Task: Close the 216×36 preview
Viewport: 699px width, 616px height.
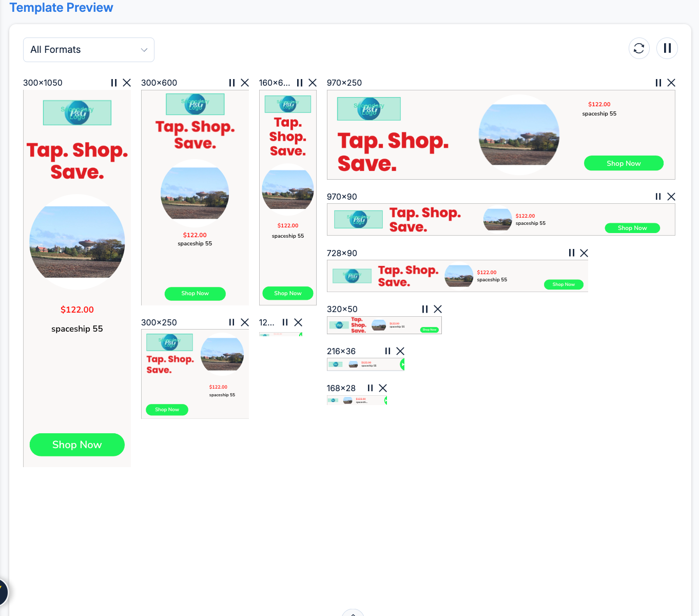Action: 401,351
